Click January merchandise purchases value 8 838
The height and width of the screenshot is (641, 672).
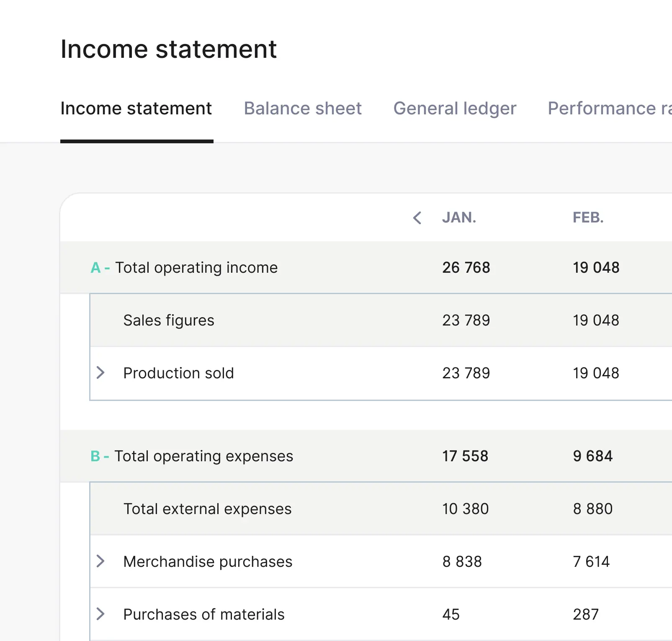(462, 562)
